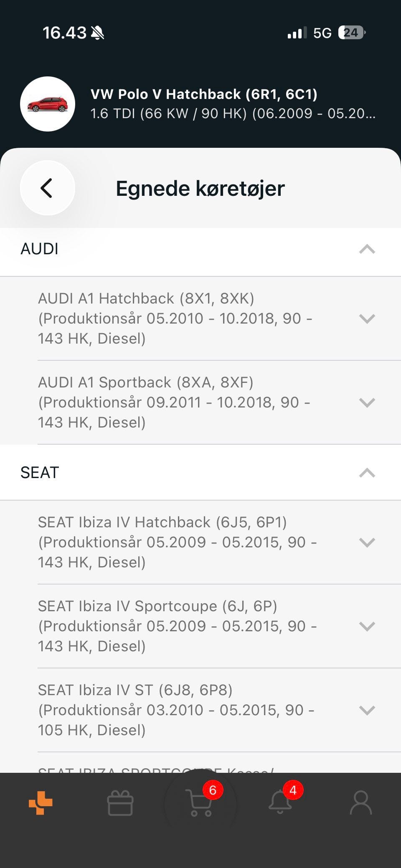The height and width of the screenshot is (868, 401).
Task: Open the shopping cart with 6 items
Action: [x=201, y=803]
